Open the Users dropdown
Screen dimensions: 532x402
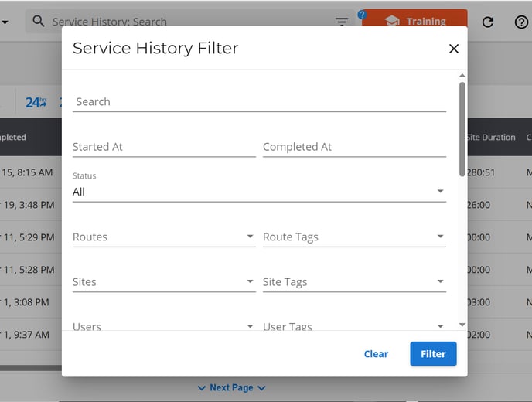tap(164, 325)
